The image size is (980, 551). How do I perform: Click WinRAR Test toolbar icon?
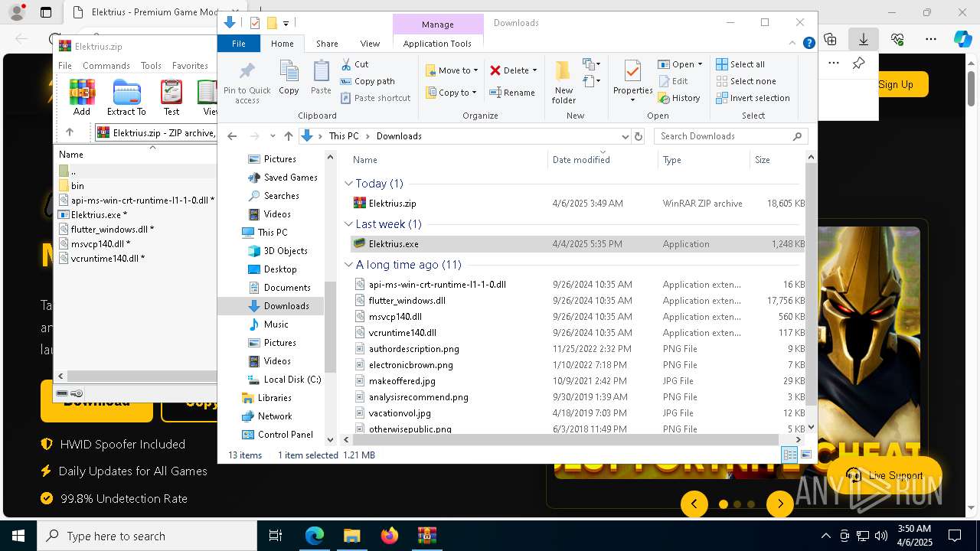click(171, 97)
